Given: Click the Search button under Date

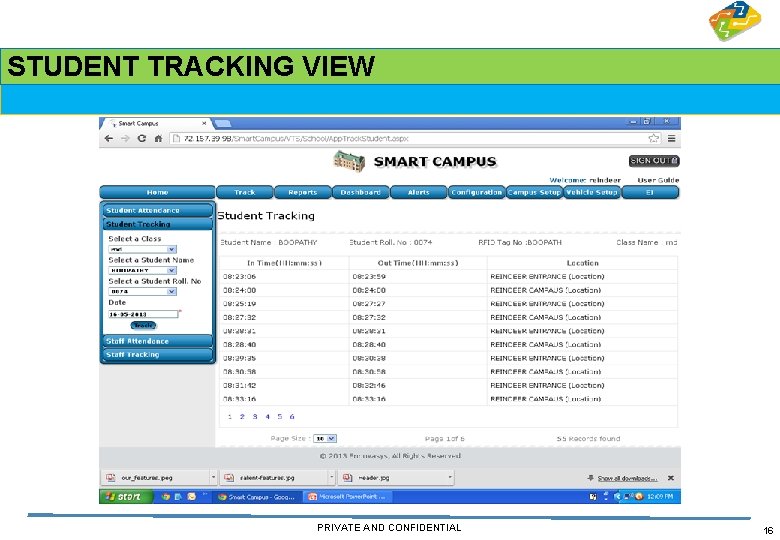Looking at the screenshot, I should (x=143, y=325).
